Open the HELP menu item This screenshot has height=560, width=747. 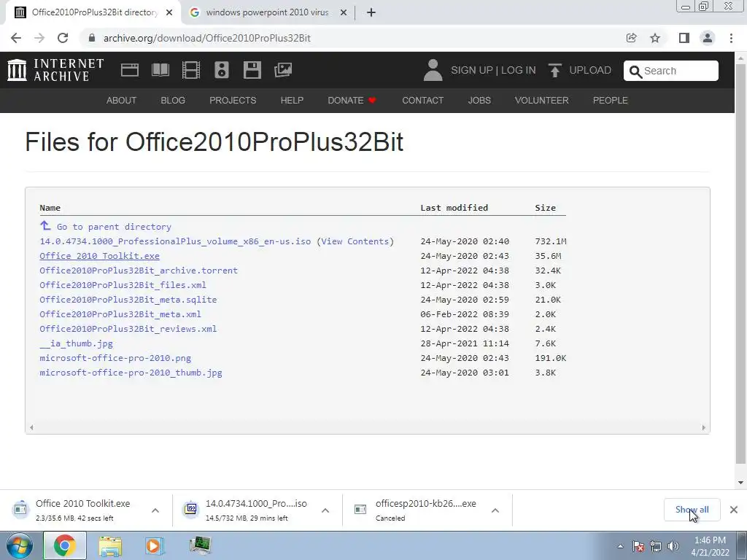pyautogui.click(x=292, y=101)
